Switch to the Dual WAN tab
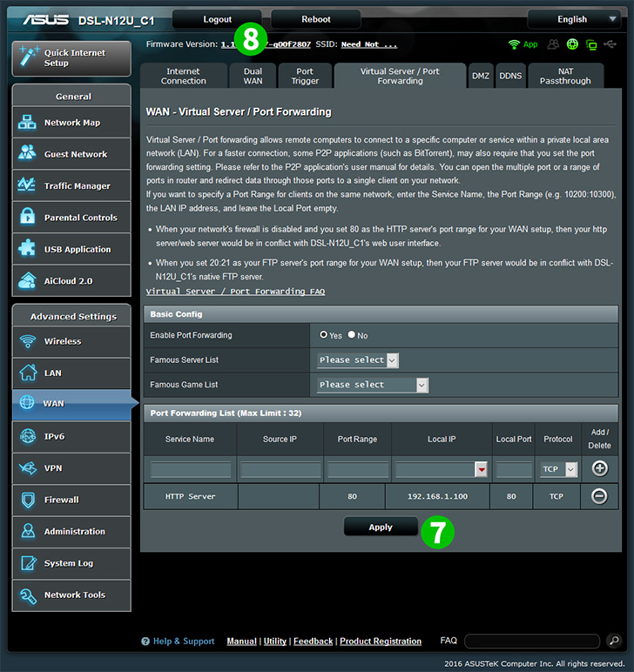 tap(253, 76)
